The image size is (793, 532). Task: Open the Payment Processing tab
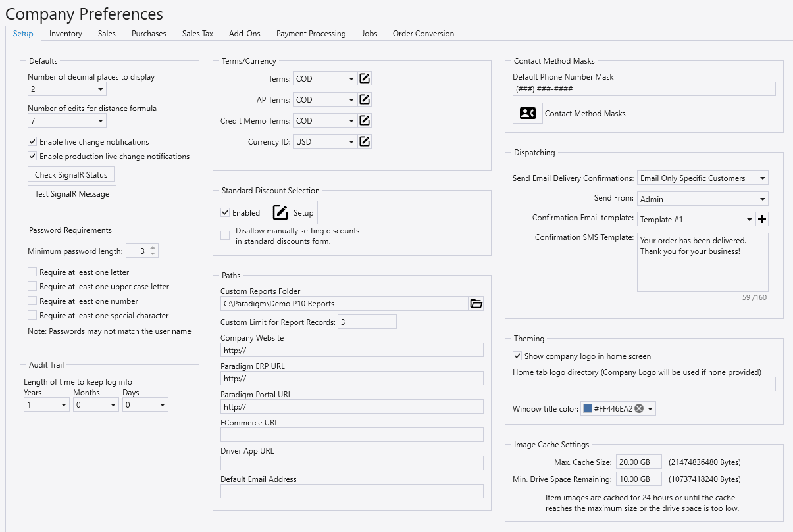pyautogui.click(x=311, y=34)
